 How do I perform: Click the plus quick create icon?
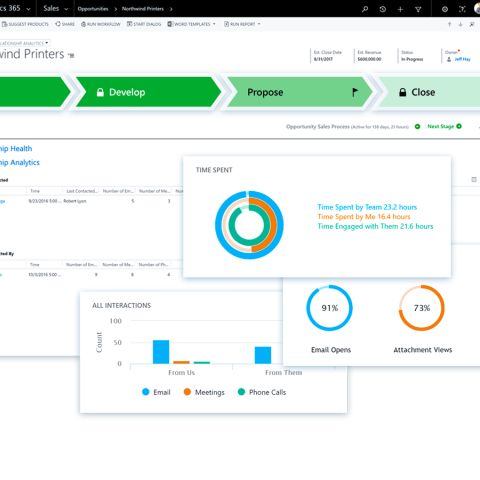(400, 9)
